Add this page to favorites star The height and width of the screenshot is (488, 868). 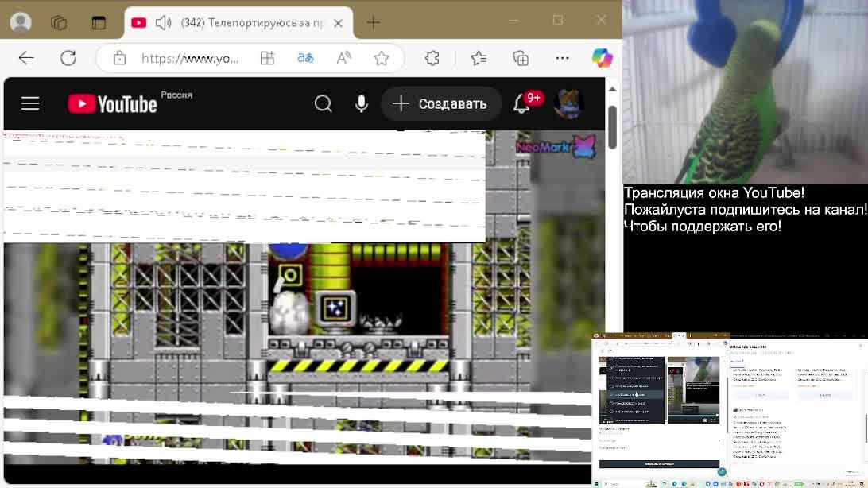pos(382,58)
